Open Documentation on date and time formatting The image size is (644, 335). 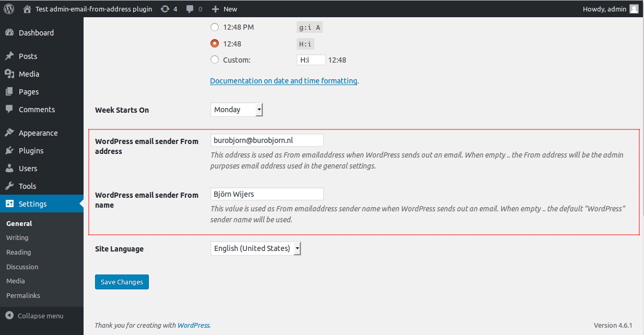(284, 81)
